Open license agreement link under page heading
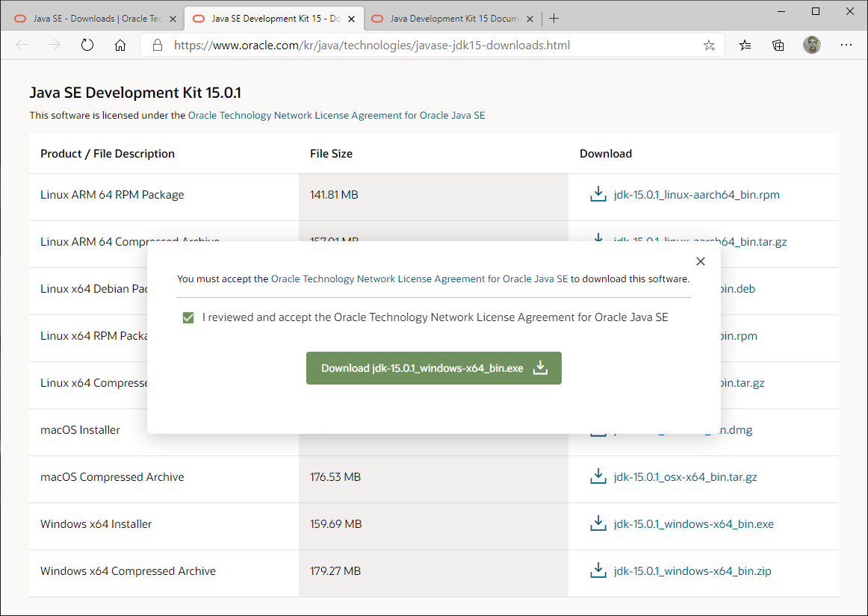 337,115
